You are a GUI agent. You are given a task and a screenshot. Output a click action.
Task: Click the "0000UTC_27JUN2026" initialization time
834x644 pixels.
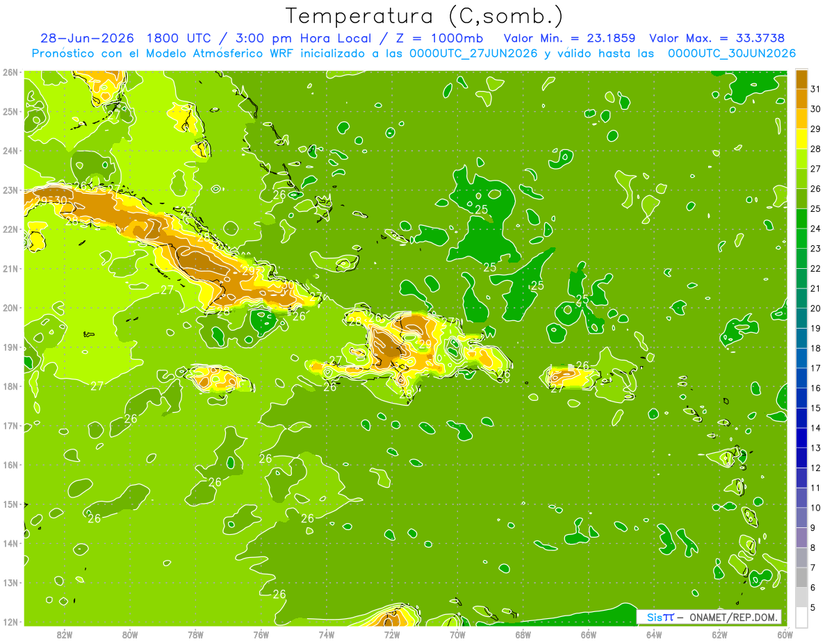pos(474,53)
